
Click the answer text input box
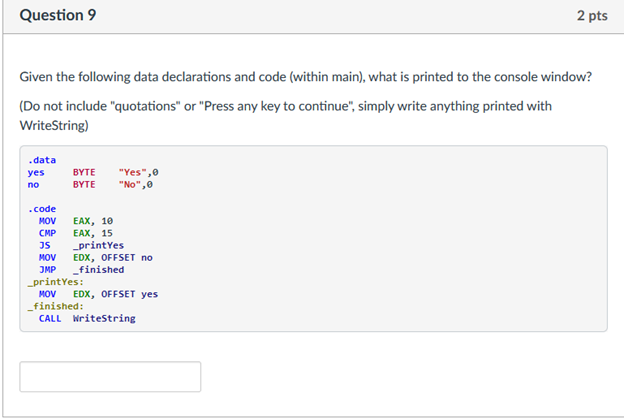tap(110, 377)
